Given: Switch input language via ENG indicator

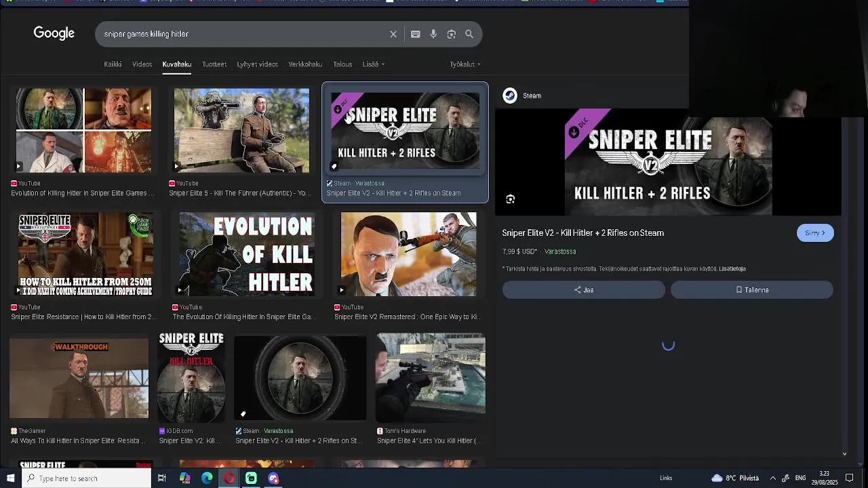Looking at the screenshot, I should coord(800,479).
